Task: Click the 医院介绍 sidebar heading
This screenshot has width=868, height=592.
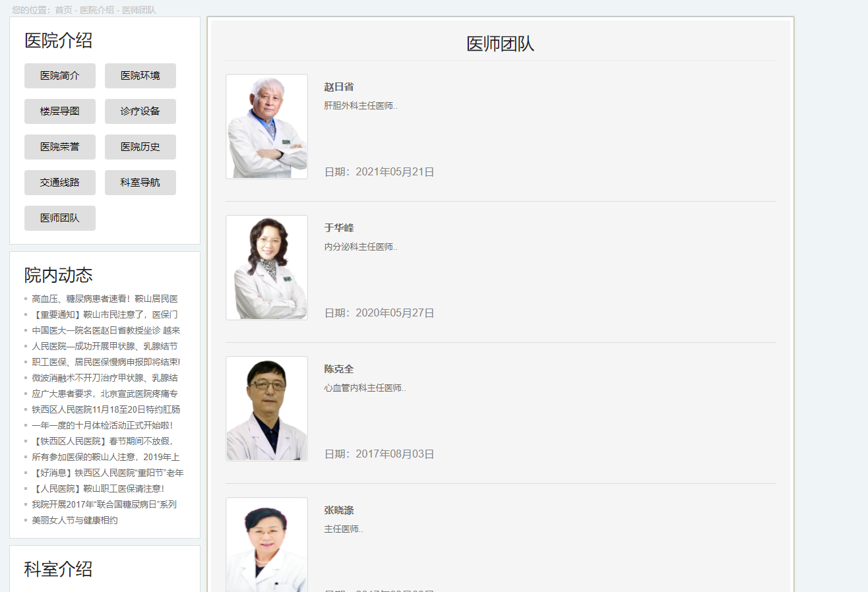Action: 58,40
